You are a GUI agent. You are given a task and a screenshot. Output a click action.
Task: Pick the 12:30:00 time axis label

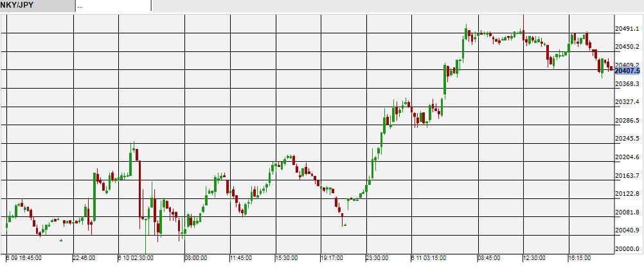pyautogui.click(x=534, y=258)
